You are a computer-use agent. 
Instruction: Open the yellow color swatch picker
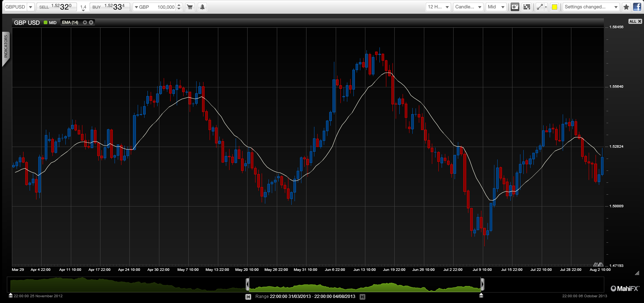pos(554,7)
